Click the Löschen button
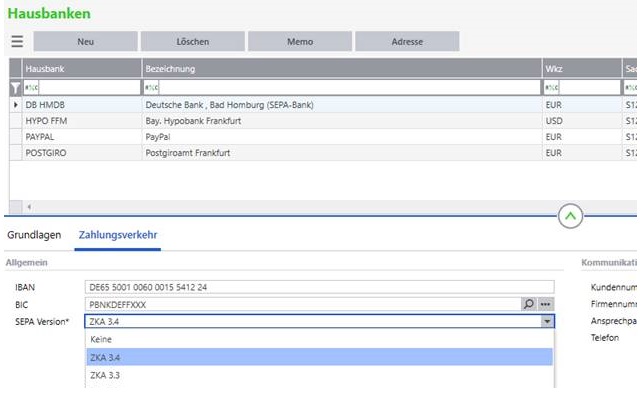This screenshot has height=395, width=643. [193, 41]
